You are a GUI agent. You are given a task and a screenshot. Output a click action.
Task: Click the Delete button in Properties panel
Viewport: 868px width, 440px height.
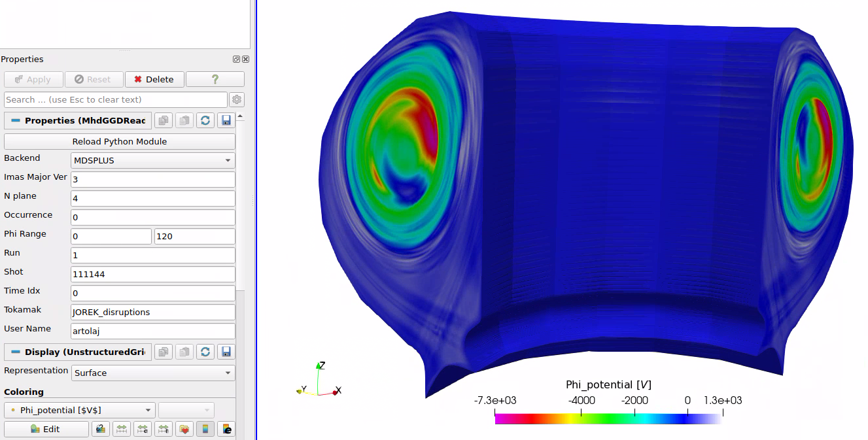point(154,79)
